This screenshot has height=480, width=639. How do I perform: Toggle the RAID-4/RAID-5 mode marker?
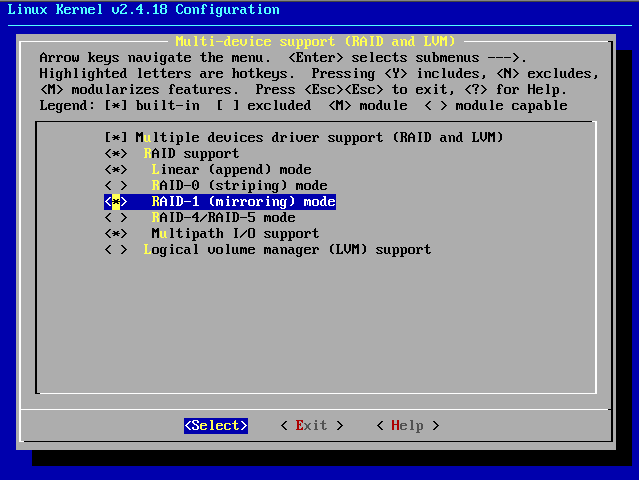point(116,218)
